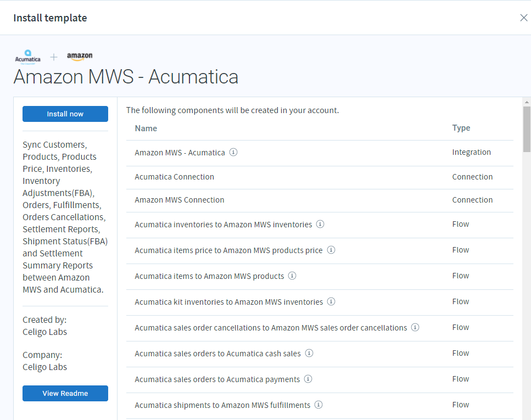Click the Acumatica Connection row name
531x420 pixels.
(x=175, y=177)
